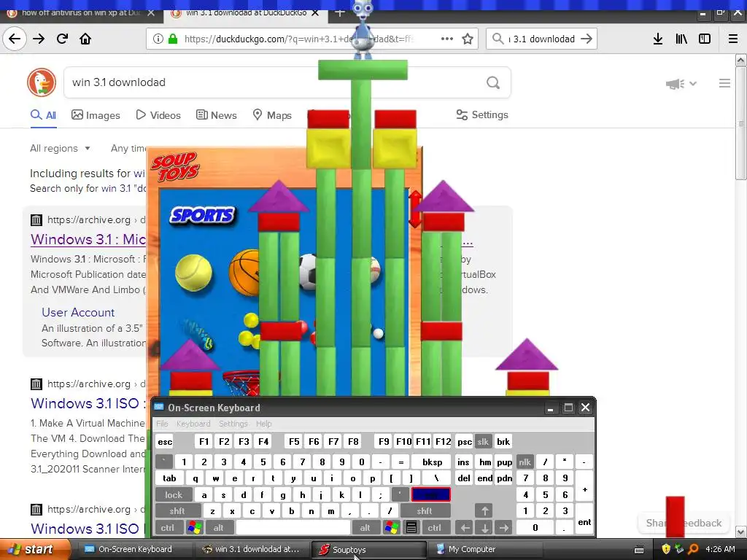Image resolution: width=747 pixels, height=560 pixels.
Task: Close the win 3.1 download browser tab
Action: click(315, 13)
